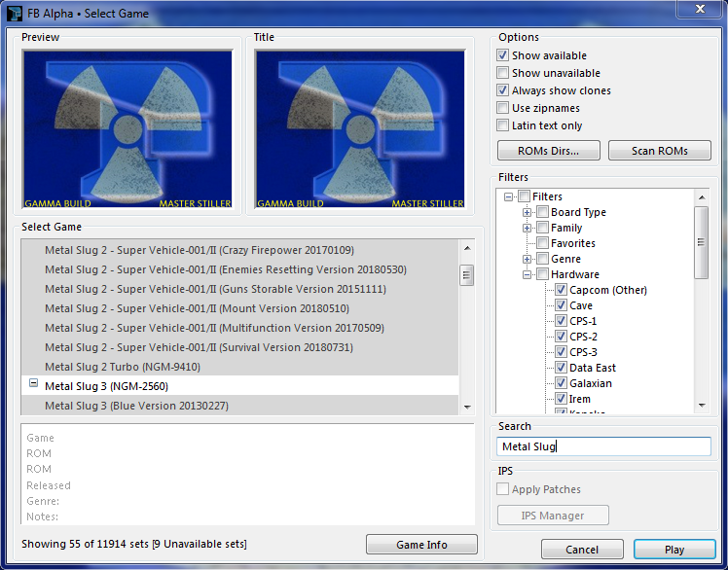
Task: Close the Select Game window
Action: coord(700,9)
